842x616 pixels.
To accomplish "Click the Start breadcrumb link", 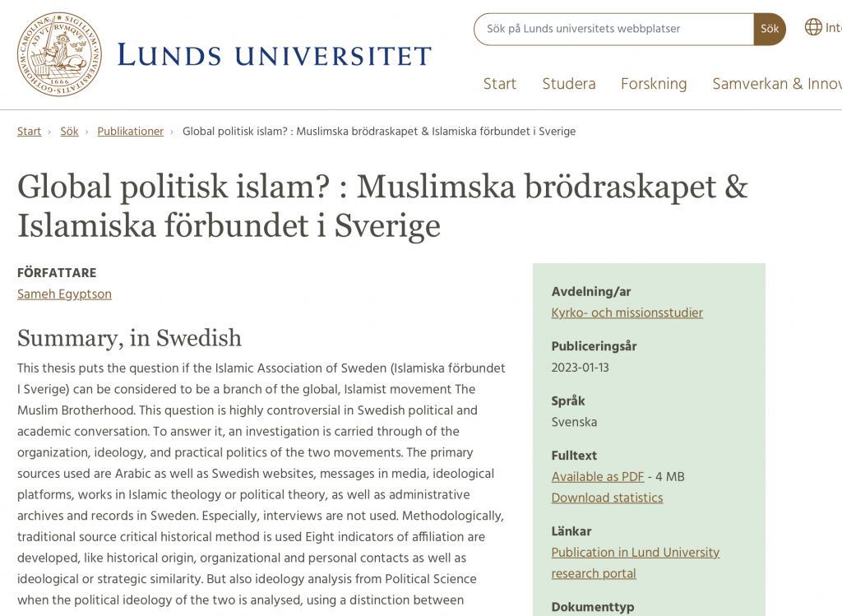I will pyautogui.click(x=29, y=132).
